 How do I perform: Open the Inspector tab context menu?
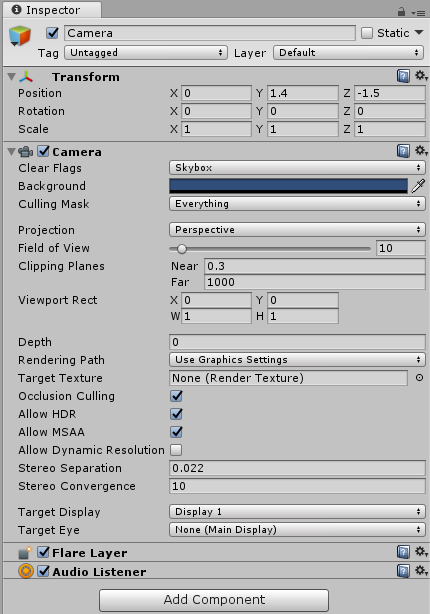tap(418, 13)
